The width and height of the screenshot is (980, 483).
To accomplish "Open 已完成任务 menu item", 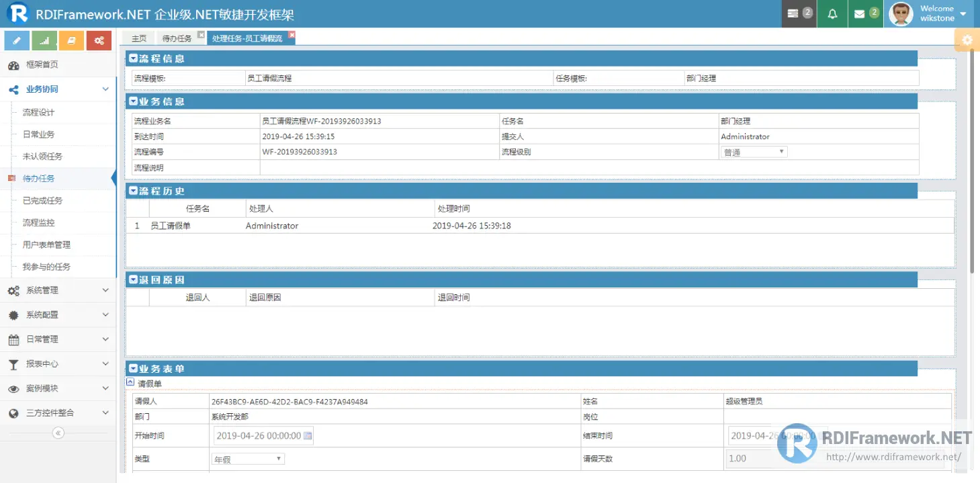I will 42,201.
